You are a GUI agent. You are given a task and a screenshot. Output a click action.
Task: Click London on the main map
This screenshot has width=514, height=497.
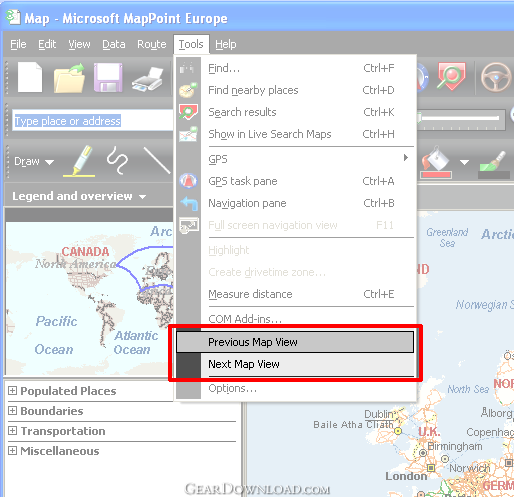pyautogui.click(x=406, y=476)
